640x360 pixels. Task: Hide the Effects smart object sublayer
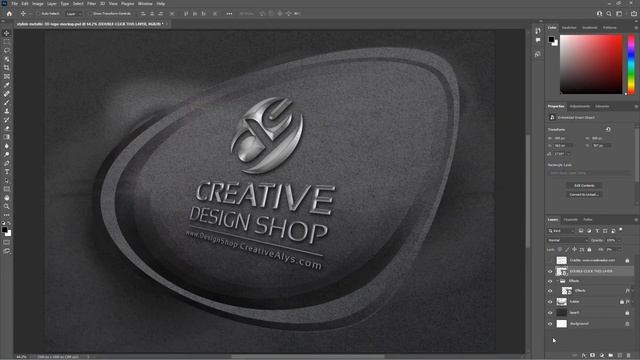click(550, 291)
